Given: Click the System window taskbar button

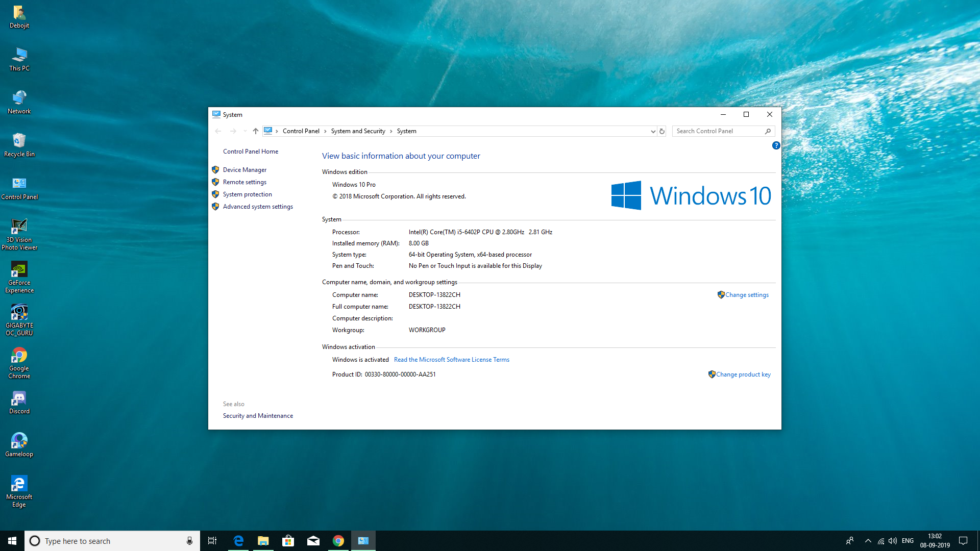Looking at the screenshot, I should point(363,541).
